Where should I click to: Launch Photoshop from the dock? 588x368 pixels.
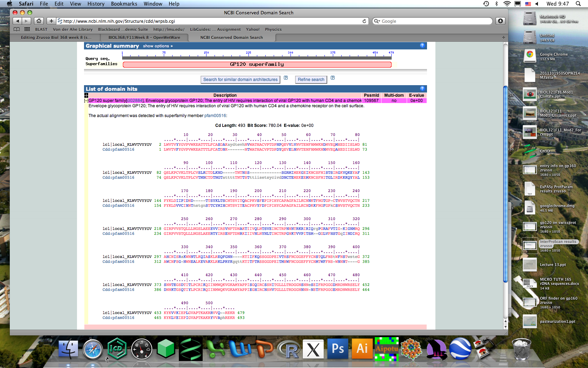tap(338, 349)
